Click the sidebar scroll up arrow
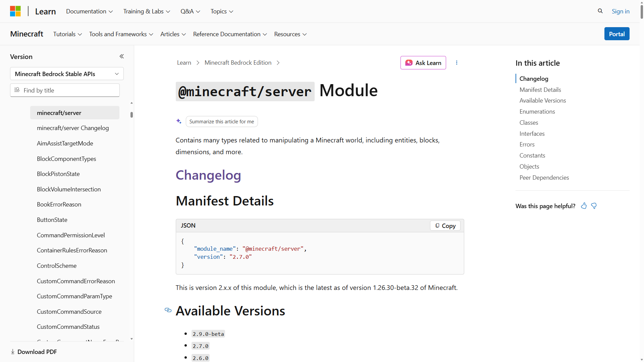This screenshot has width=644, height=362. (x=131, y=103)
